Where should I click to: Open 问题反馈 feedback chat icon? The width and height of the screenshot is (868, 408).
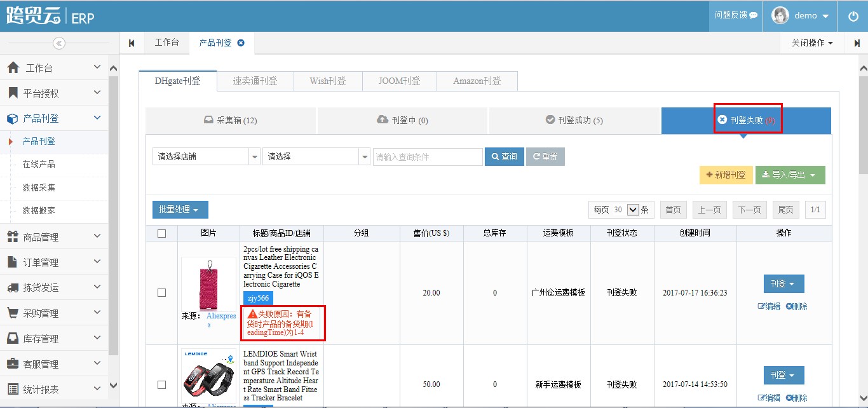click(x=754, y=16)
